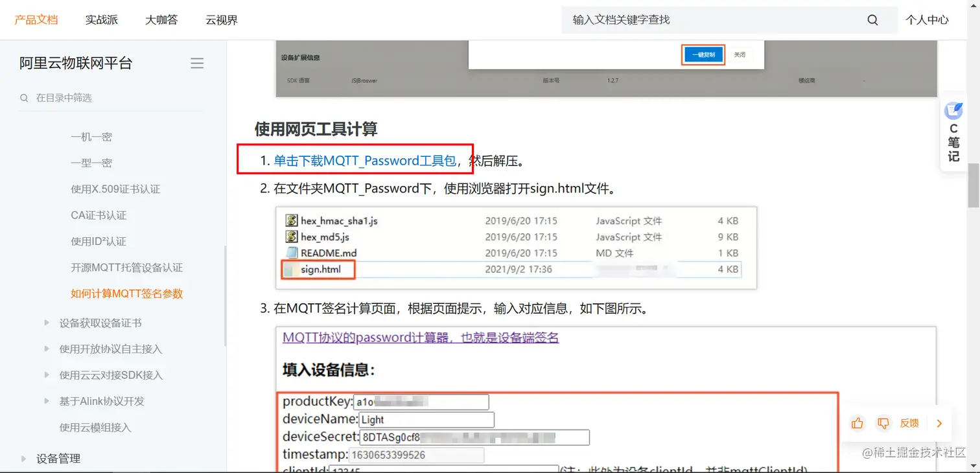Image resolution: width=980 pixels, height=473 pixels.
Task: Click the hex_hmac_sha1.js file name
Action: click(x=339, y=221)
